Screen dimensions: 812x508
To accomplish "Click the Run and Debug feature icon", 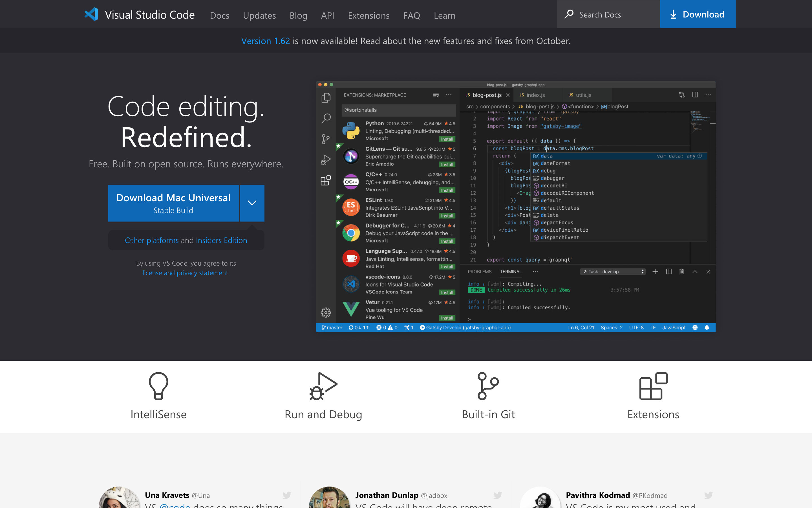I will point(323,386).
